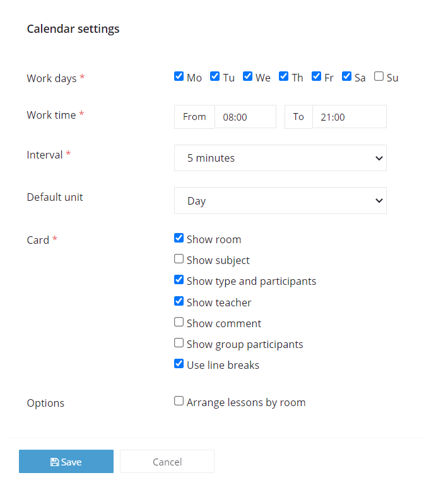
Task: Uncheck the Fr work day checkbox
Action: coord(316,76)
